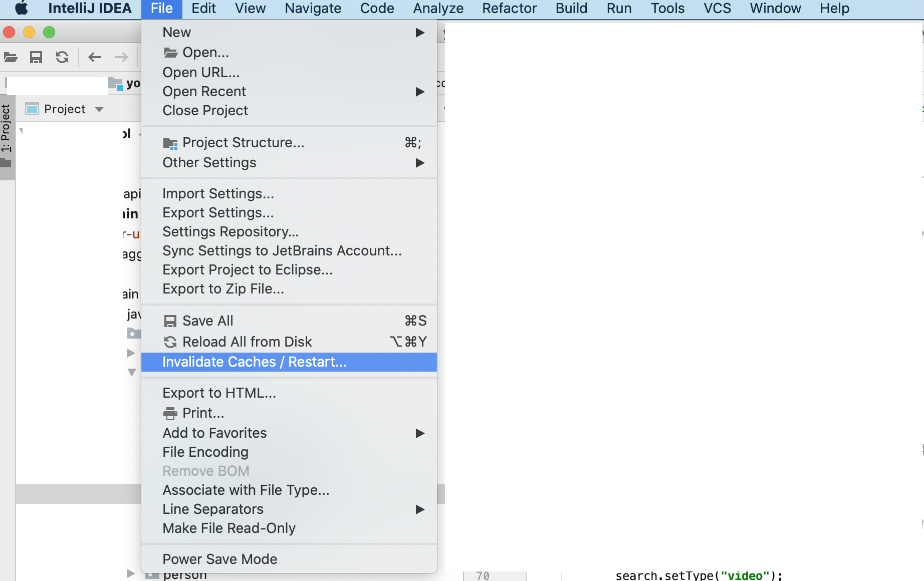Expand Add to Favorites submenu
This screenshot has width=924, height=581.
click(x=289, y=433)
